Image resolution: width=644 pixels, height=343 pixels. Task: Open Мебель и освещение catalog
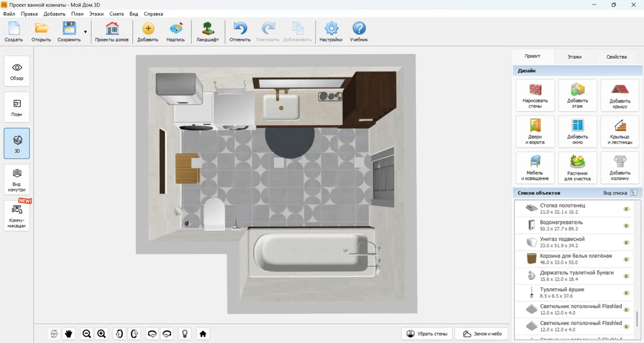coord(535,168)
